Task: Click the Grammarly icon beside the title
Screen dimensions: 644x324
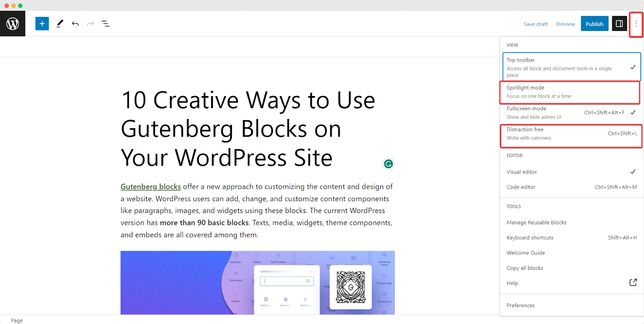Action: pyautogui.click(x=388, y=164)
